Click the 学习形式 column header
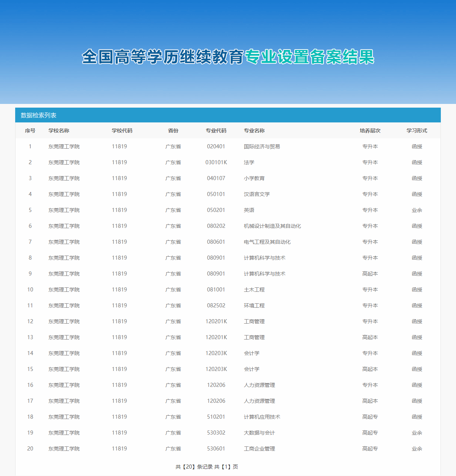This screenshot has height=476, width=456. pyautogui.click(x=417, y=131)
